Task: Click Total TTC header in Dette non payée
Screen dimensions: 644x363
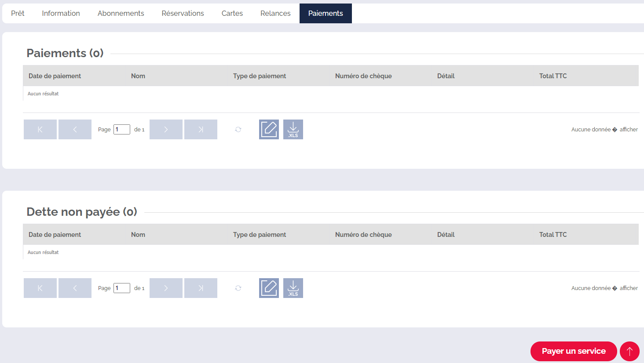Action: (x=553, y=235)
